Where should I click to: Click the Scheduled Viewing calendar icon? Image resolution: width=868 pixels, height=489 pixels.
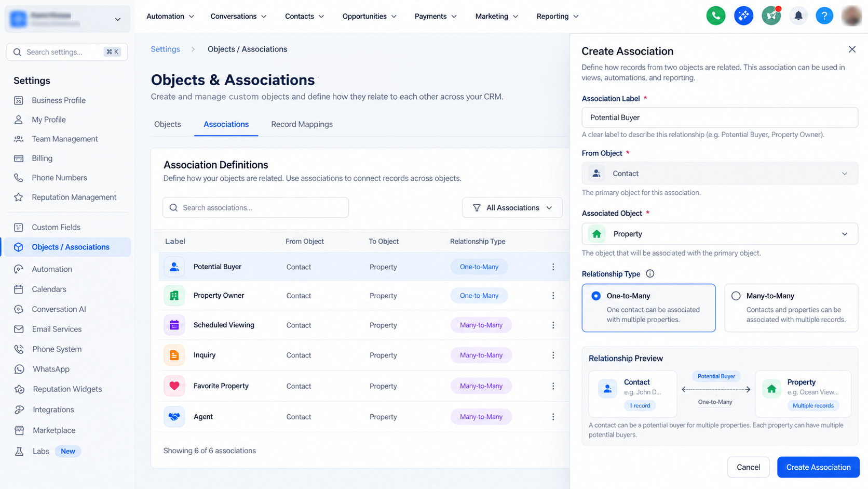tap(174, 325)
